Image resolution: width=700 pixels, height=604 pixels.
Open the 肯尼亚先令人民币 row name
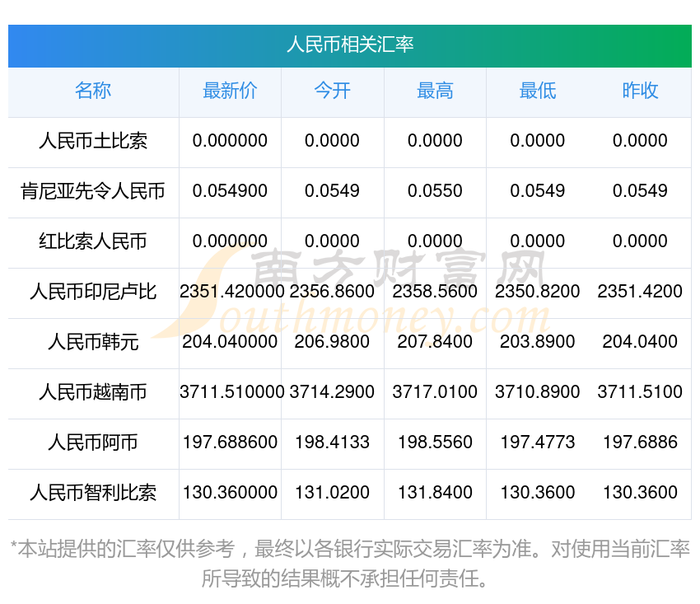[93, 191]
